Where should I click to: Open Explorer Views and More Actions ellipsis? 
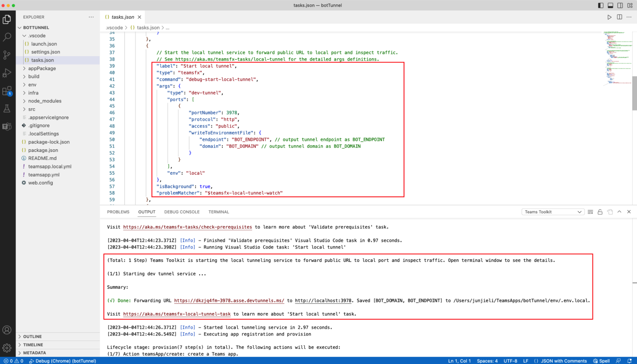91,17
